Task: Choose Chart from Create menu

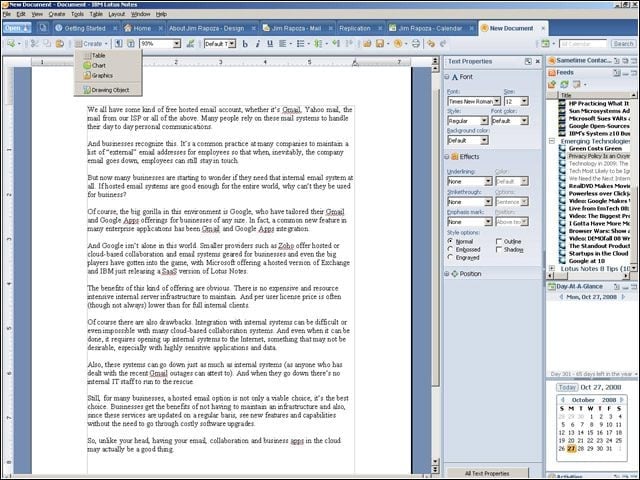Action: [108, 65]
